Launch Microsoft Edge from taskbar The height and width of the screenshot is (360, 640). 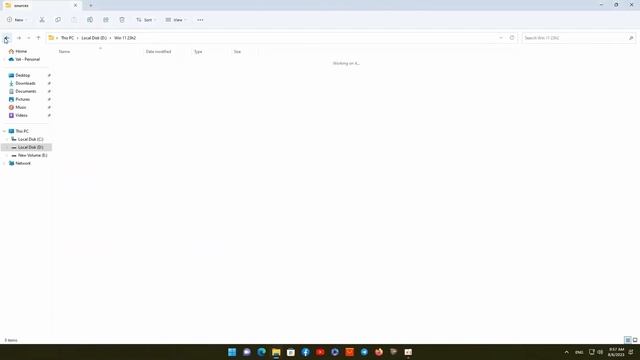click(262, 352)
